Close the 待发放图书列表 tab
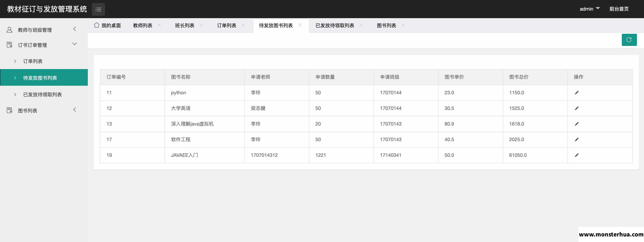 pos(300,25)
